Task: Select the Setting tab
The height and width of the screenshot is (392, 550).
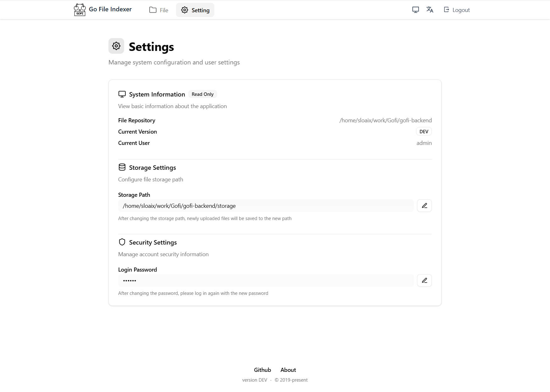Action: [x=195, y=10]
